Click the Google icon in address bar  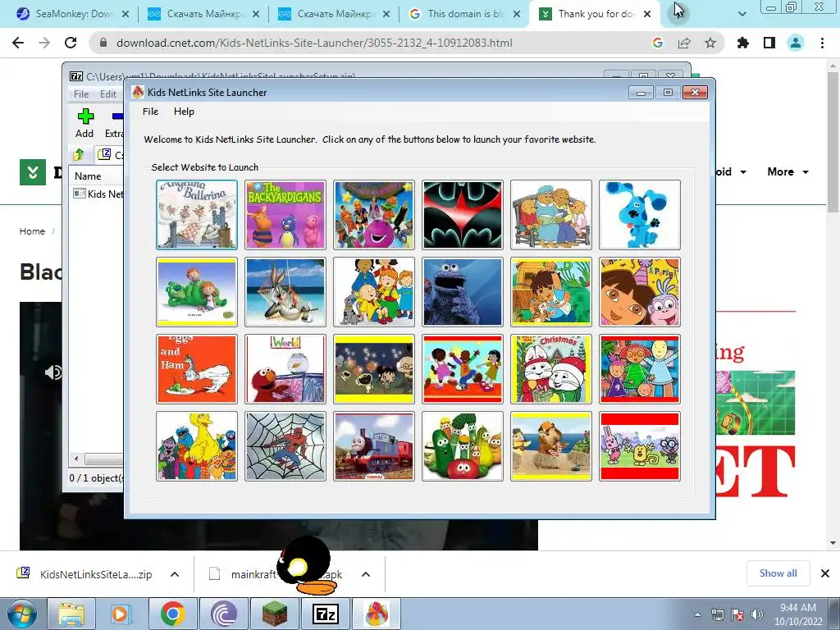pos(658,43)
